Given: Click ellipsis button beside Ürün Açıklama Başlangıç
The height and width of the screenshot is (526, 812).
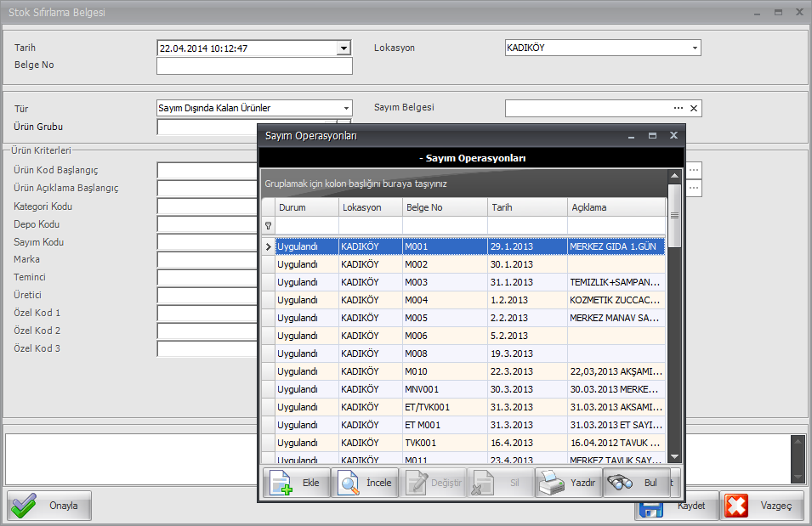Looking at the screenshot, I should pos(694,188).
